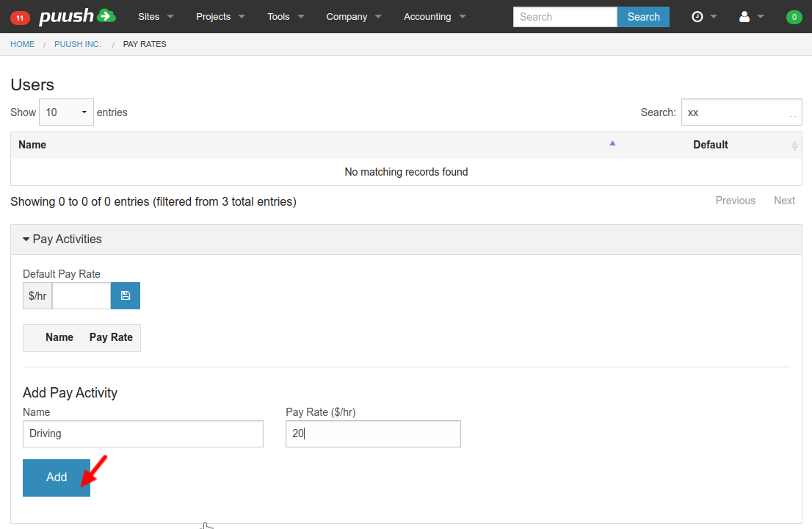The height and width of the screenshot is (529, 812).
Task: Open the user profile icon menu
Action: (750, 17)
